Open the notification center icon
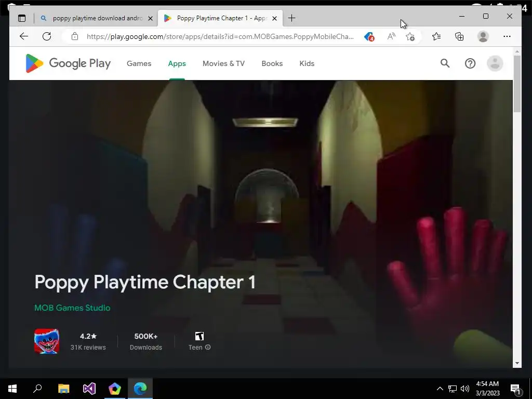The image size is (532, 399). click(515, 389)
